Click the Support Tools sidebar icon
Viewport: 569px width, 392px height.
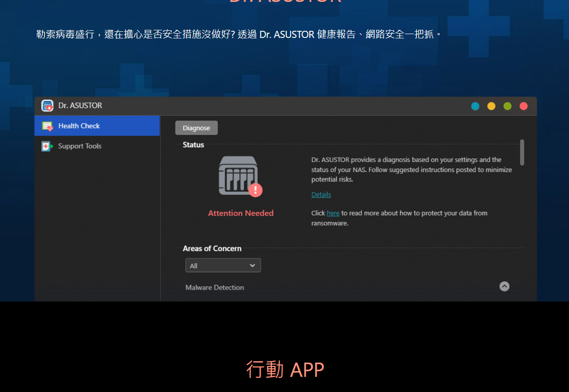click(47, 146)
